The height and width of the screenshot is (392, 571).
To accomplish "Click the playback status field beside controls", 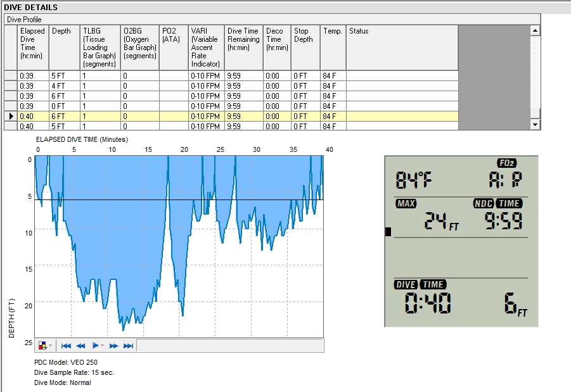I will tap(230, 345).
